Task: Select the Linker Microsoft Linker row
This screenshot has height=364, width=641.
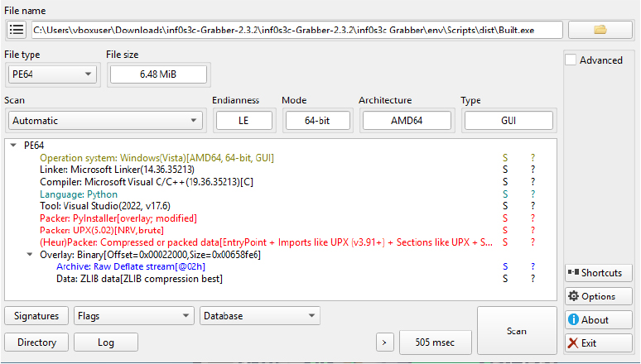Action: click(118, 170)
